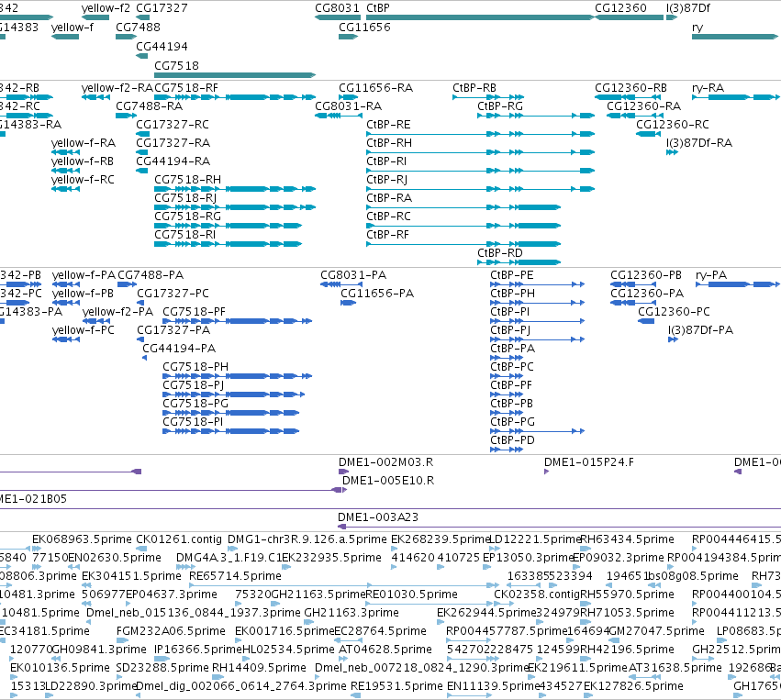The width and height of the screenshot is (781, 700).
Task: Select the CG7488 gene feature
Action: tap(126, 37)
